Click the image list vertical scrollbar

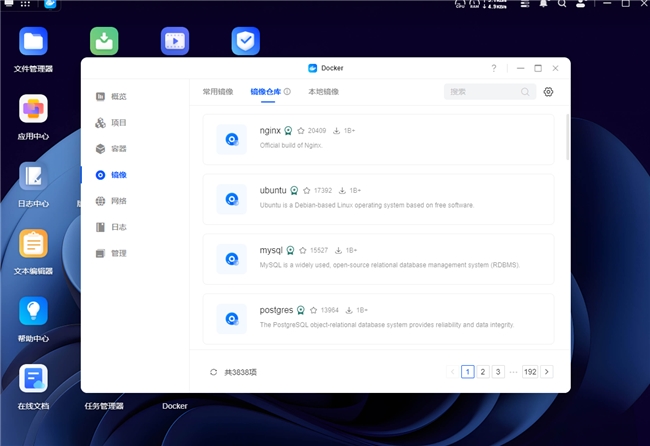tap(567, 137)
